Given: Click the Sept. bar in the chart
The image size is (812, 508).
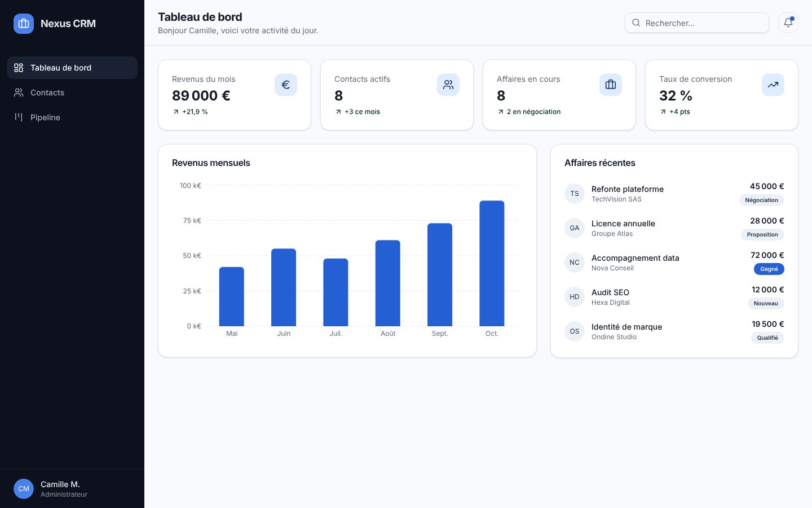Looking at the screenshot, I should tap(440, 275).
